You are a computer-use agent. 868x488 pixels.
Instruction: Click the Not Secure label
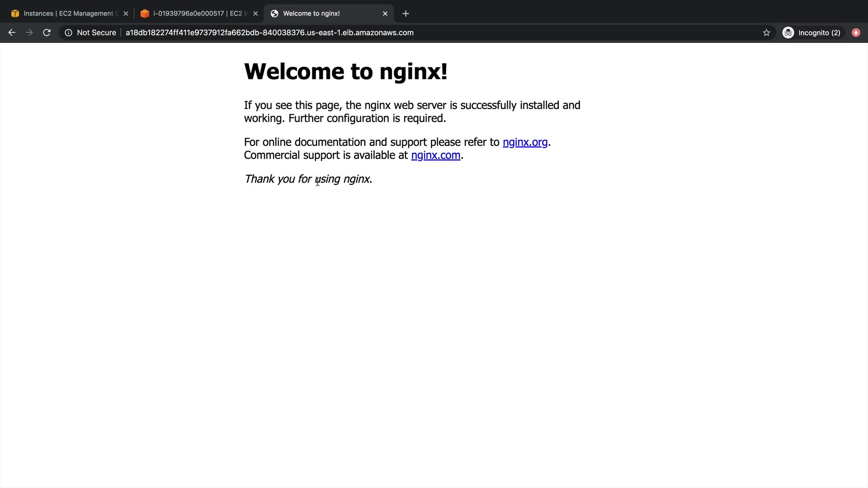tap(96, 33)
